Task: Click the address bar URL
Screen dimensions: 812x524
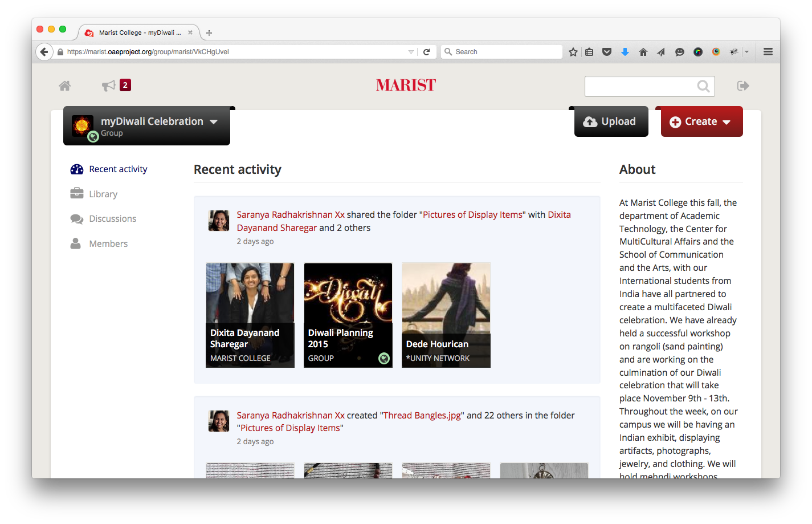Action: tap(148, 52)
